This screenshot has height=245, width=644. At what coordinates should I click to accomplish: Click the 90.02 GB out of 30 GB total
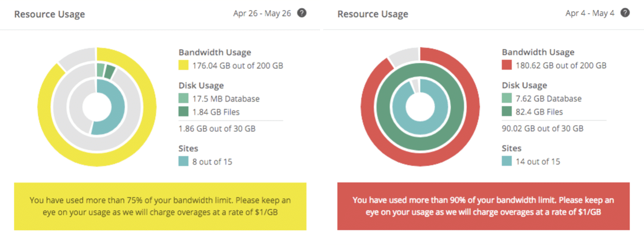point(543,128)
